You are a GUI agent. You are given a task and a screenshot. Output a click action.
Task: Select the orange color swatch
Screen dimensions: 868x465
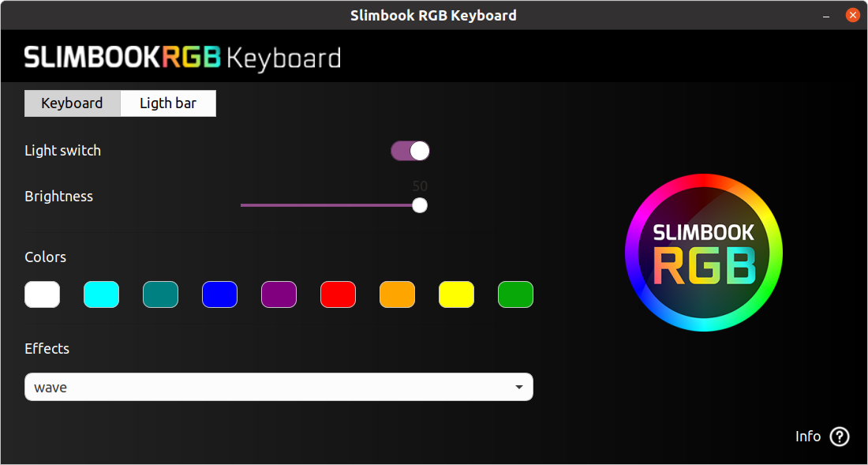pos(397,294)
